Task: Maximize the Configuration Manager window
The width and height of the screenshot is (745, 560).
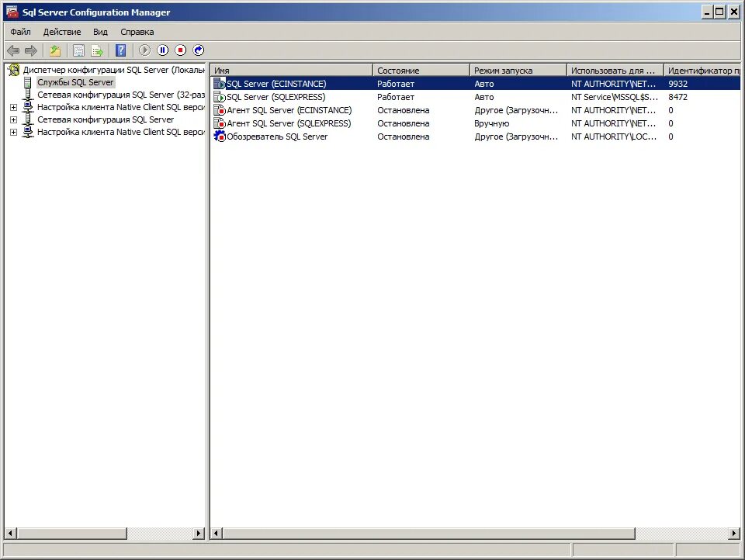Action: click(x=720, y=12)
